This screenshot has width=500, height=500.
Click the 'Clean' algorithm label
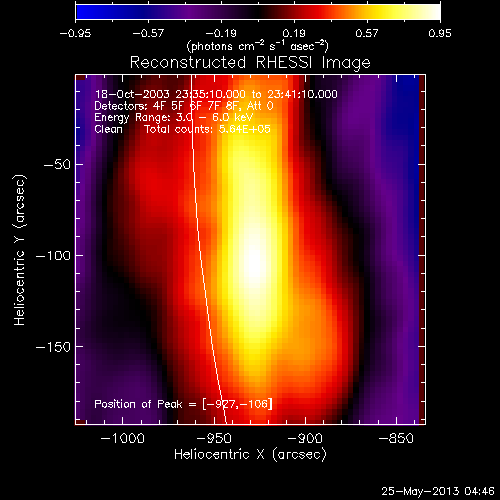108,129
